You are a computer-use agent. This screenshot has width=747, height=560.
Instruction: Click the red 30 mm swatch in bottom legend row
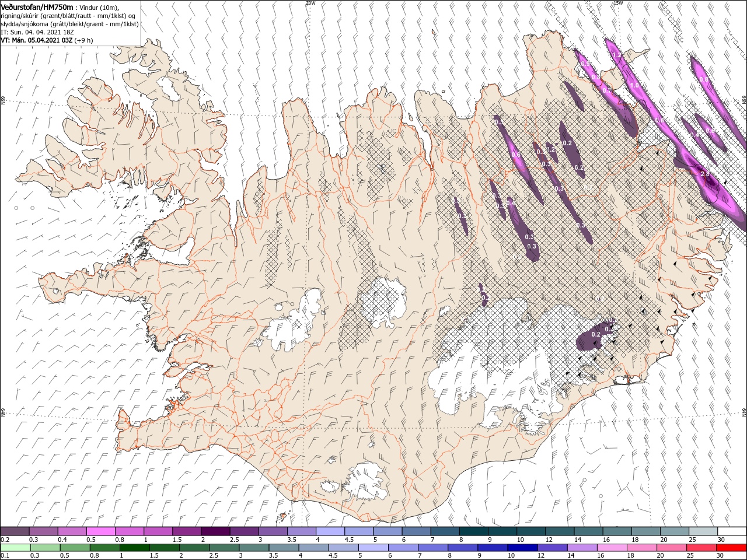tap(732, 548)
